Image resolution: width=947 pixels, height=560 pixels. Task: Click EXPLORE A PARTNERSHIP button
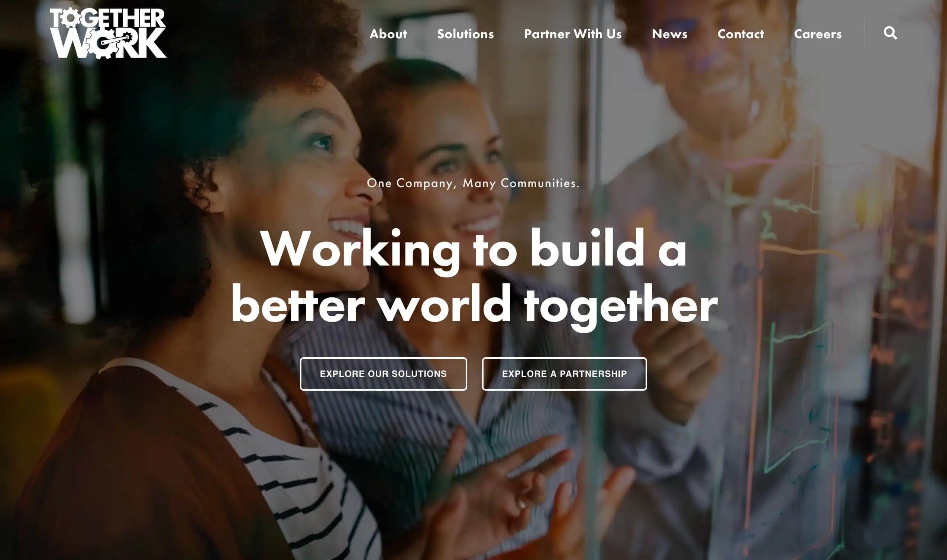pos(564,373)
